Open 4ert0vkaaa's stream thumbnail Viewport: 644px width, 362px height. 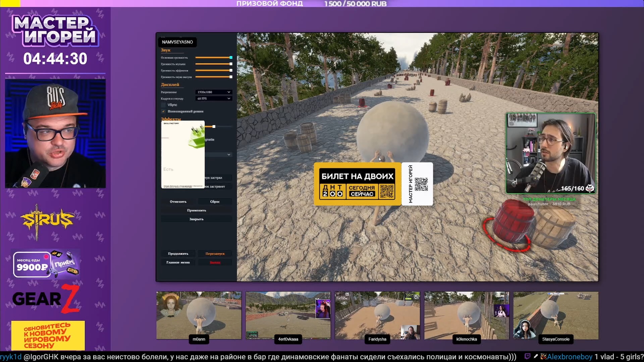[x=288, y=315]
